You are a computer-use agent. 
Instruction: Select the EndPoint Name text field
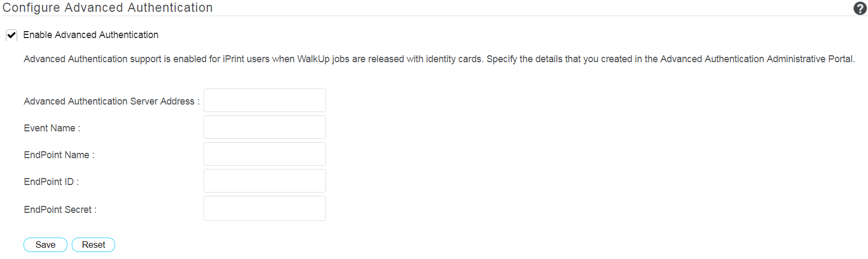pos(265,154)
